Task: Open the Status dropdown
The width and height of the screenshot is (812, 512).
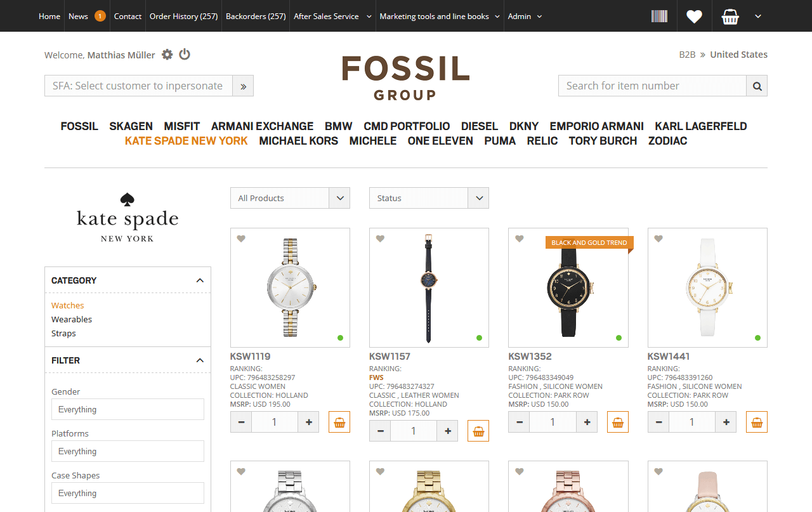Action: coord(429,198)
